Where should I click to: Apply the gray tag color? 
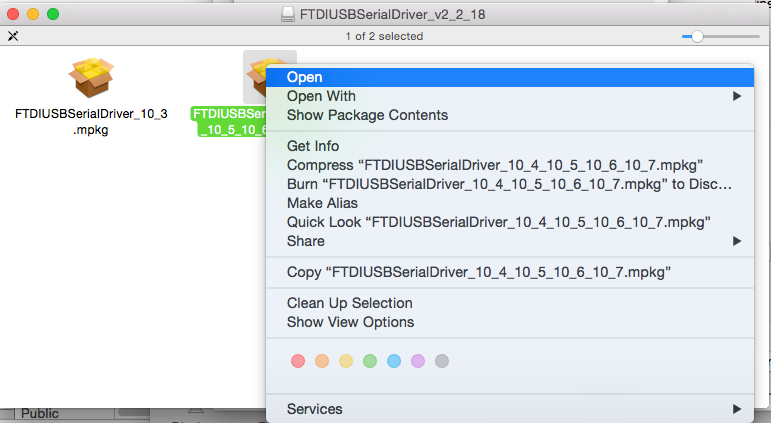(x=442, y=361)
